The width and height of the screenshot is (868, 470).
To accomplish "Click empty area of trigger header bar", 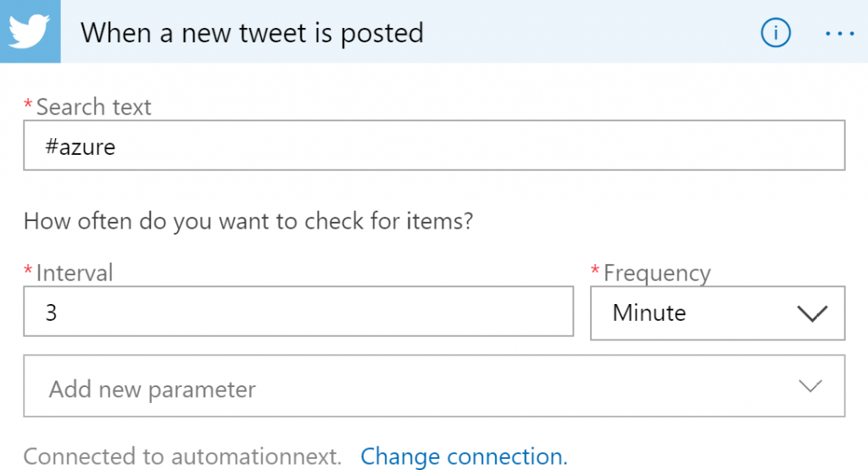I will (593, 33).
